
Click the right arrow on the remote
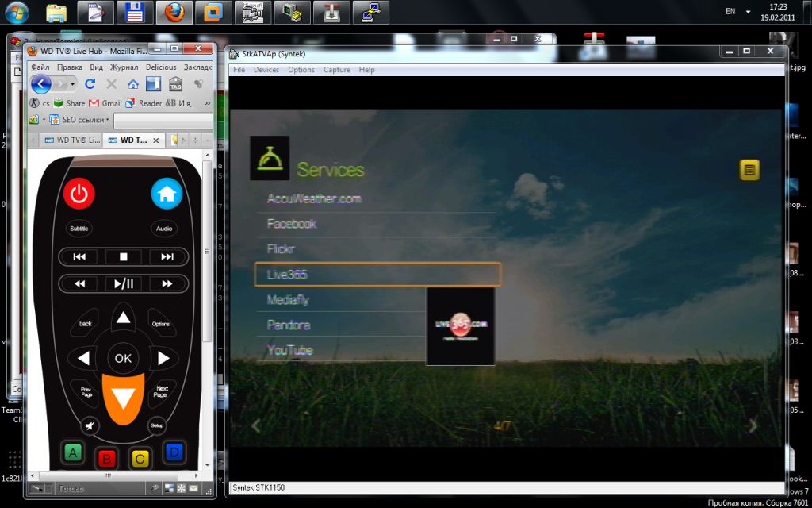(163, 358)
